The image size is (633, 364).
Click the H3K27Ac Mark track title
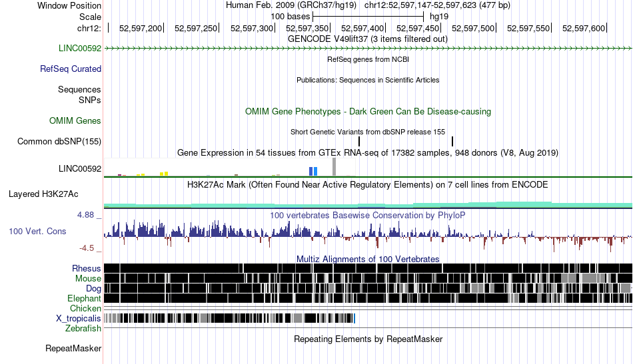[368, 185]
